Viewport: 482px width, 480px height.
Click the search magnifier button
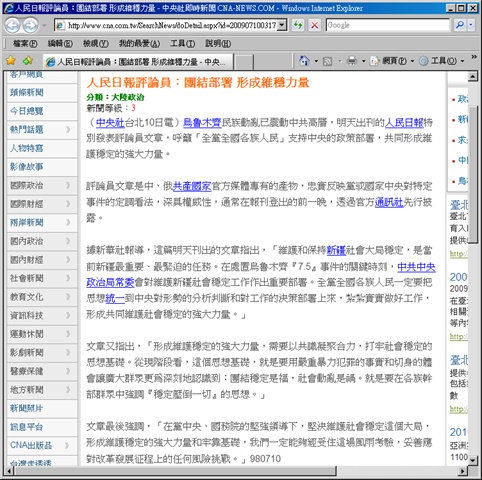(x=460, y=25)
